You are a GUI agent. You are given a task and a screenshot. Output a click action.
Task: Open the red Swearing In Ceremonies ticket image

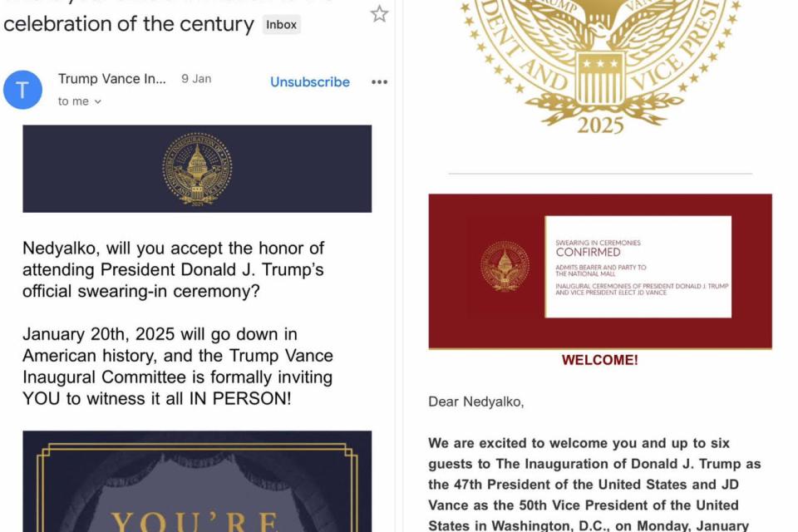(x=600, y=271)
